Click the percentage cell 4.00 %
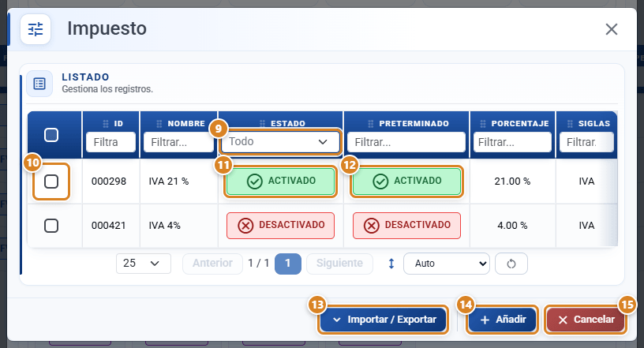 click(x=512, y=226)
